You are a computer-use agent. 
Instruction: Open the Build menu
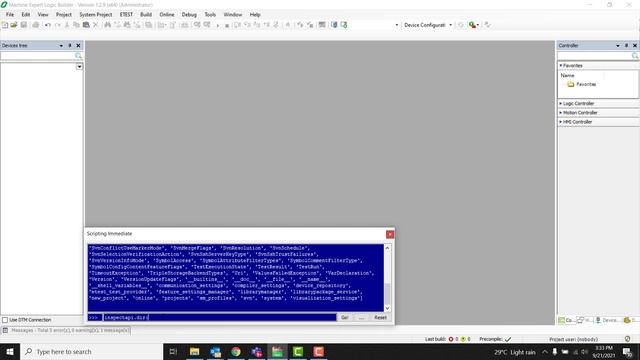click(146, 14)
